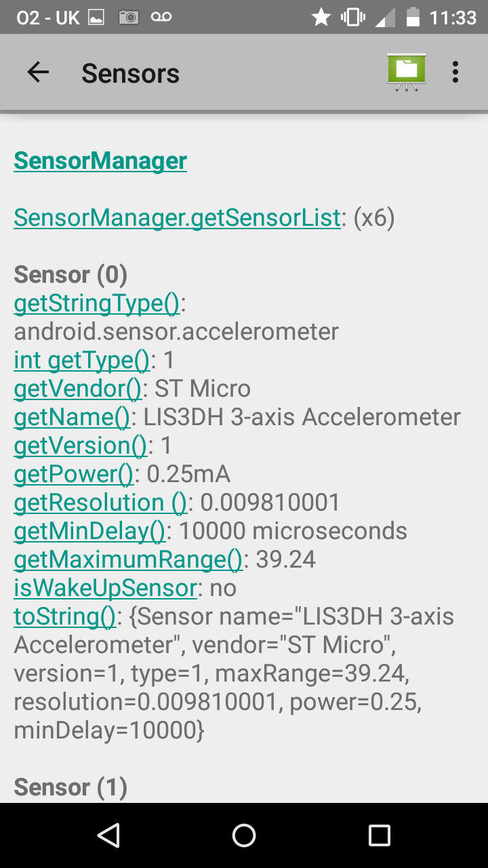The height and width of the screenshot is (868, 488).
Task: Tap the getVersion() link
Action: coord(79,446)
